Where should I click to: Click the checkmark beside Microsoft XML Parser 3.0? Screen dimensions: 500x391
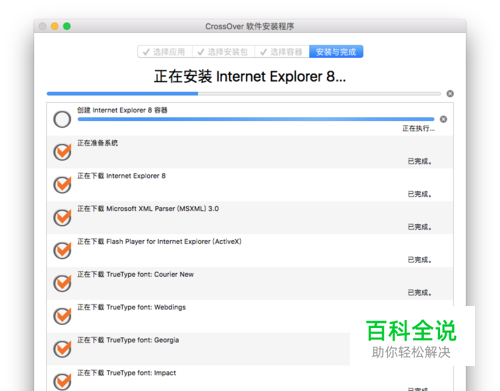coord(62,218)
